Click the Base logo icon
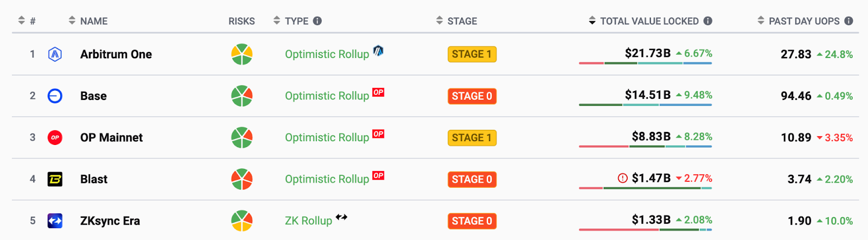Viewport: 868px width, 240px height. point(55,96)
